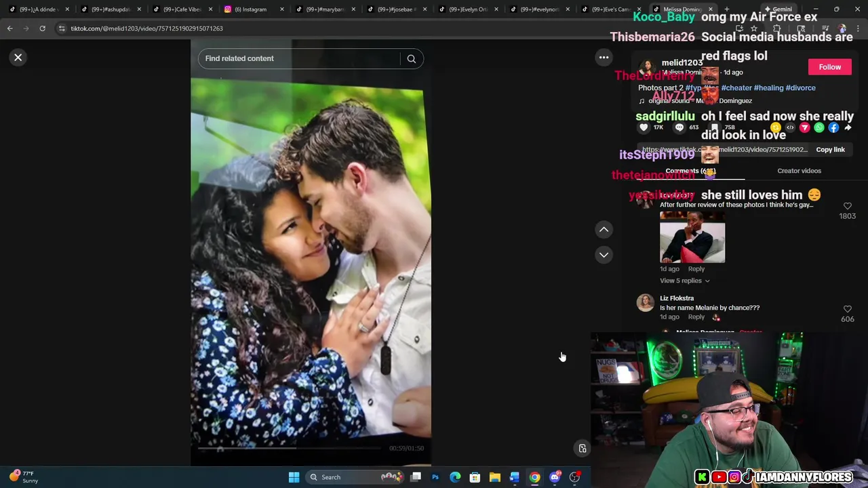Screen dimensions: 868x488
Task: Click the embed code icon
Action: (x=790, y=127)
